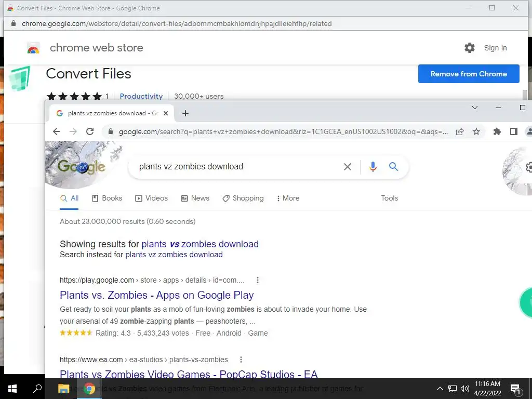Click the 'Rating: 4.3' text under Google Play result

pos(113,333)
